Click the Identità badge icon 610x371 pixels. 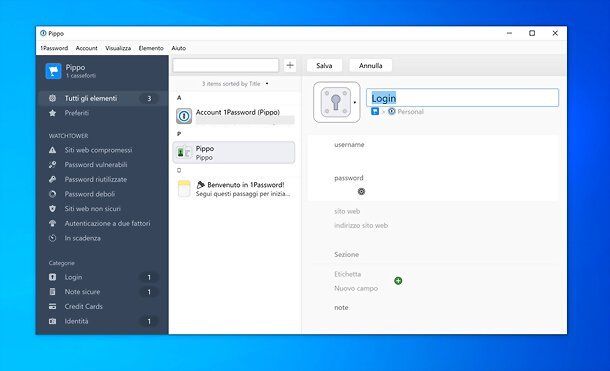pos(53,321)
